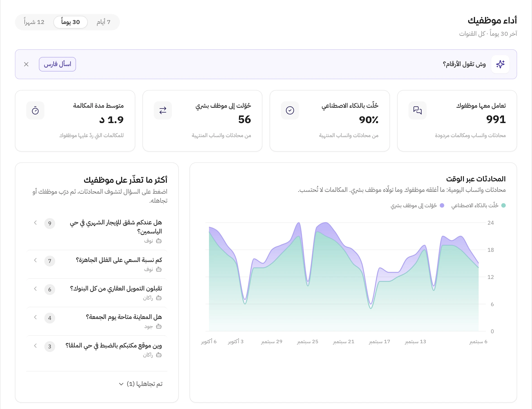The image size is (532, 409).
Task: Click the 'المحادثات عبر الوقت' chart title
Action: [x=476, y=179]
